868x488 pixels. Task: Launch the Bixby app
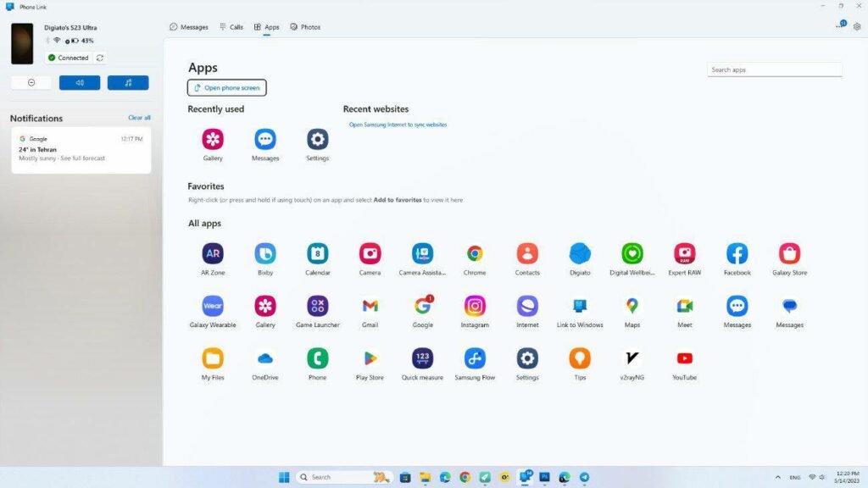point(265,253)
